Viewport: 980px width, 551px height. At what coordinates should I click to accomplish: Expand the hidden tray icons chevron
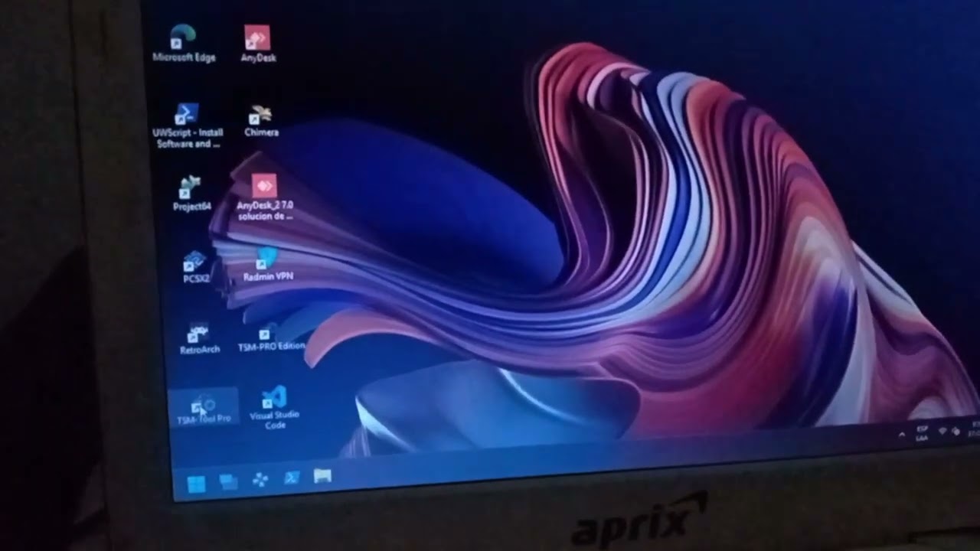click(901, 435)
